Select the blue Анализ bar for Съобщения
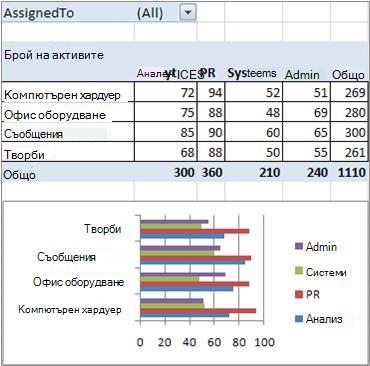The height and width of the screenshot is (366, 370). 193,262
